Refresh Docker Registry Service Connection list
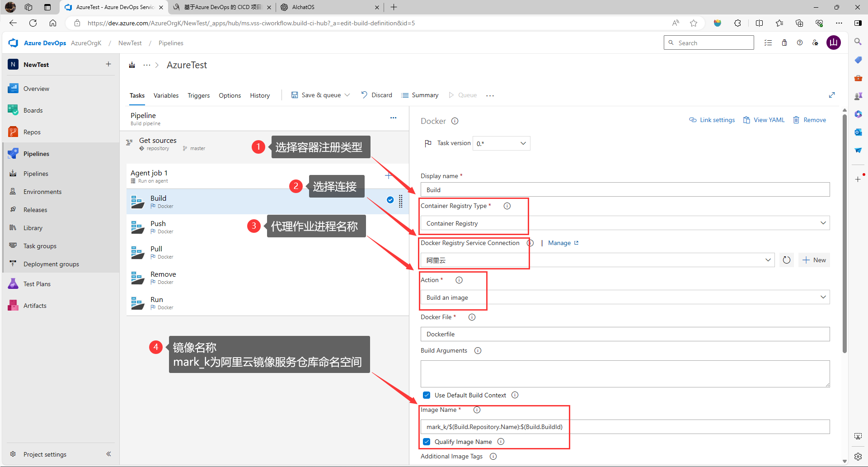The image size is (868, 467). click(787, 260)
